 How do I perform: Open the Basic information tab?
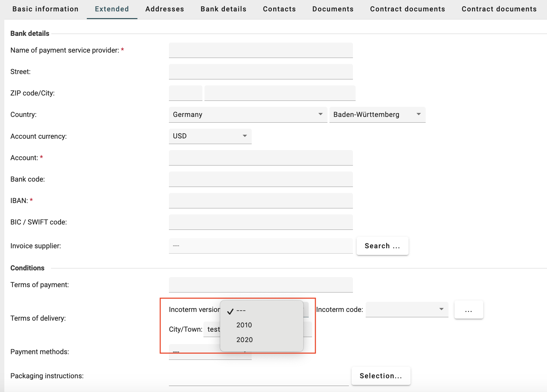[45, 9]
